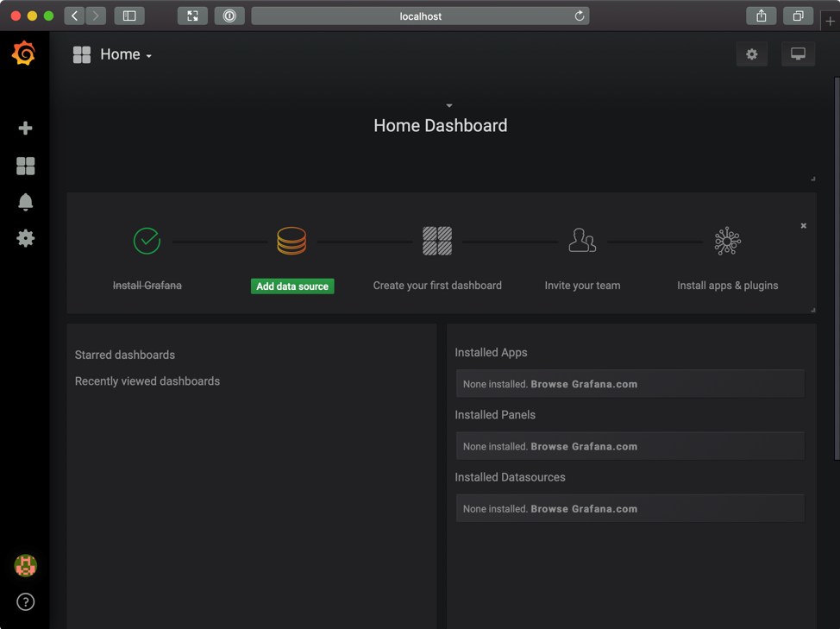
Task: Click Invite your team step
Action: pos(582,285)
